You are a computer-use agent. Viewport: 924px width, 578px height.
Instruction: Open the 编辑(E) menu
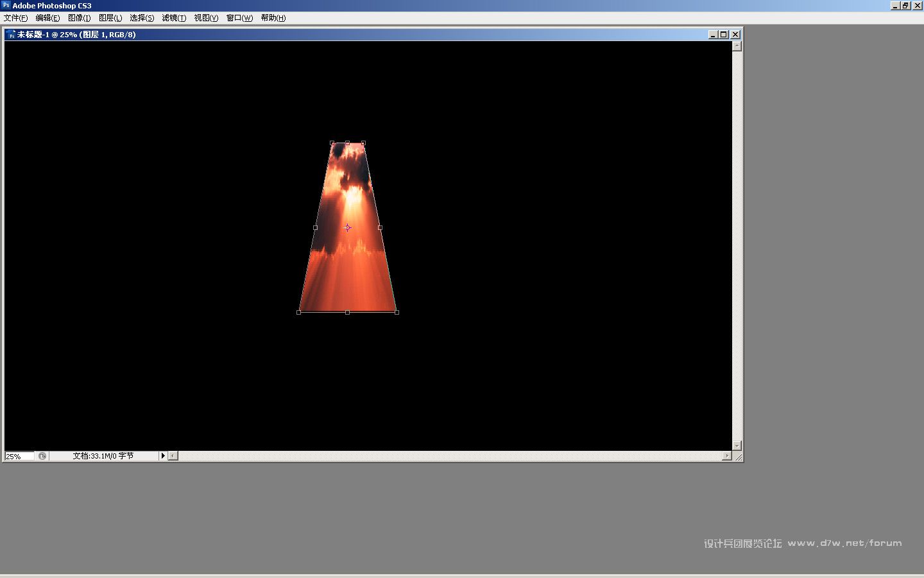pos(47,18)
